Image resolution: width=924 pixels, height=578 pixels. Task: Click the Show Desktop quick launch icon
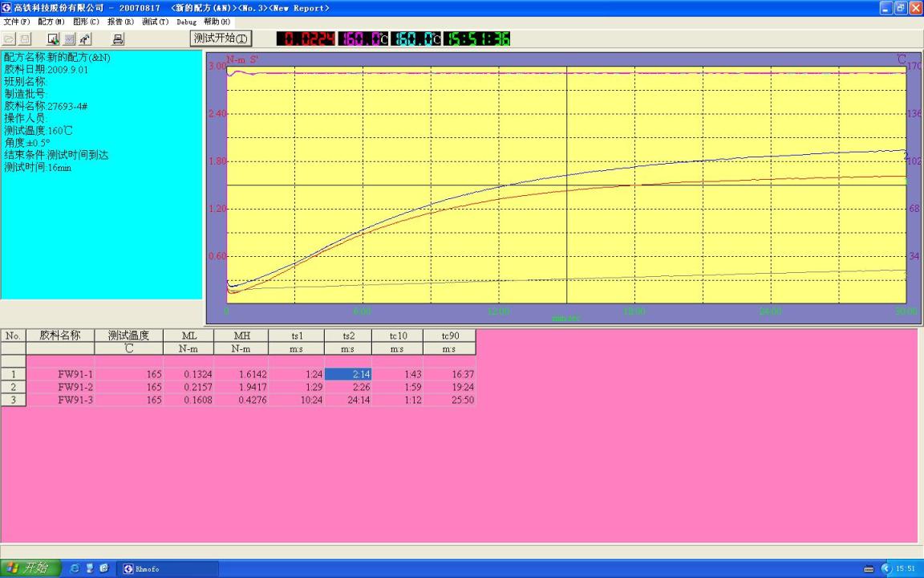[89, 568]
